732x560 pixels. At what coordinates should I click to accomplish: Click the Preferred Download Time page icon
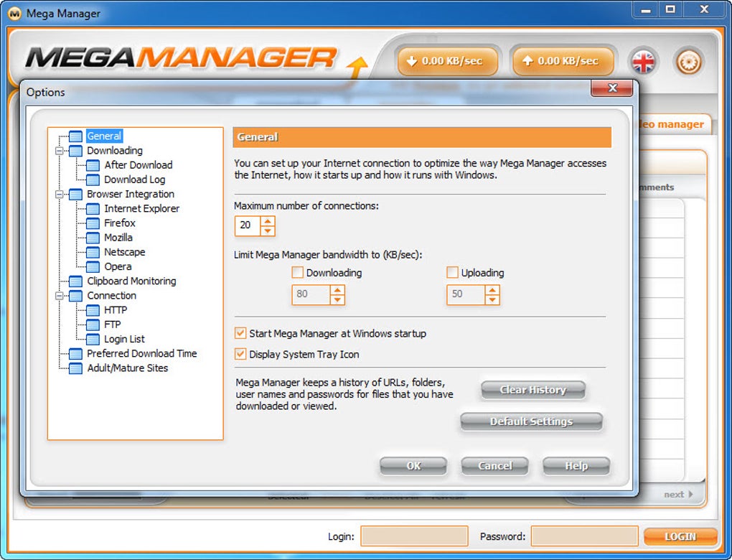click(x=75, y=353)
